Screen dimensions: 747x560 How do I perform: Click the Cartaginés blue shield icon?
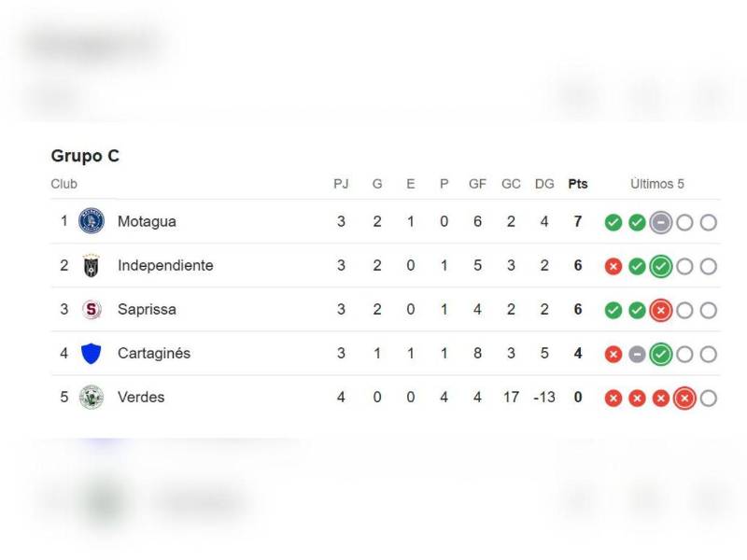coord(91,353)
